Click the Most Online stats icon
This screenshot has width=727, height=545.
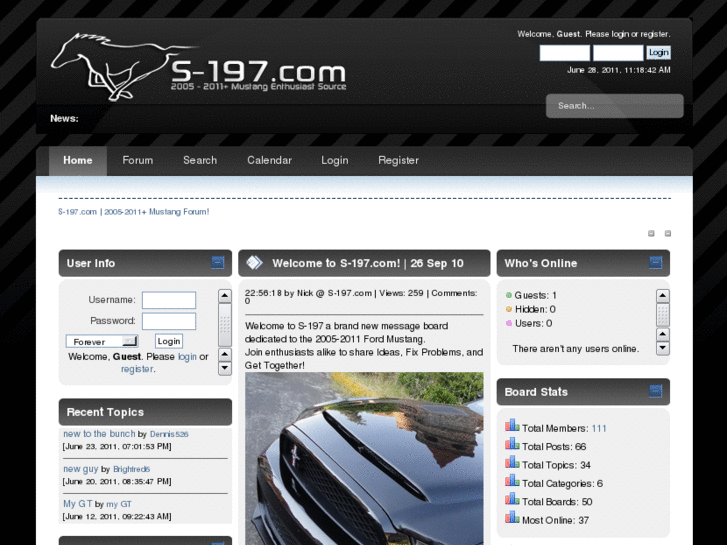tap(512, 517)
